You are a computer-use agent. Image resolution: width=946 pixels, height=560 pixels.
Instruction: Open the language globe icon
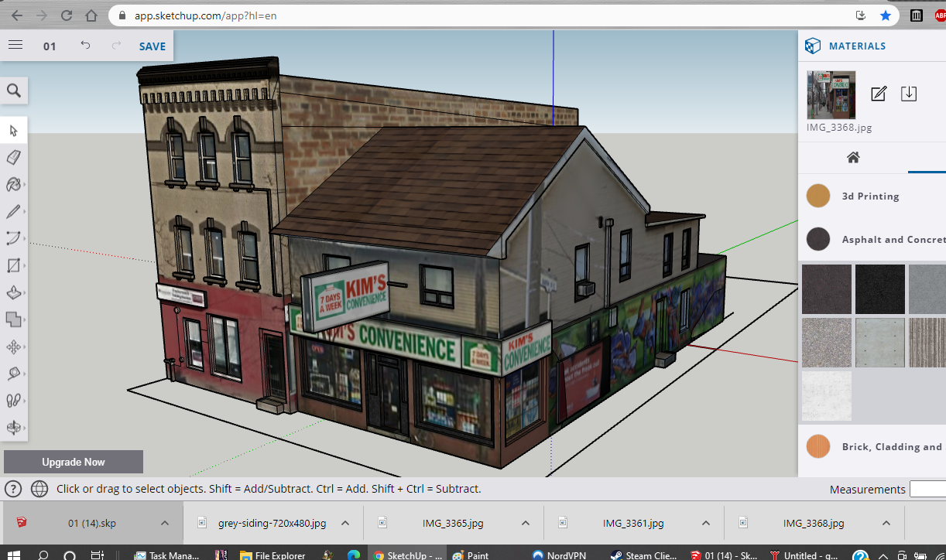point(39,489)
